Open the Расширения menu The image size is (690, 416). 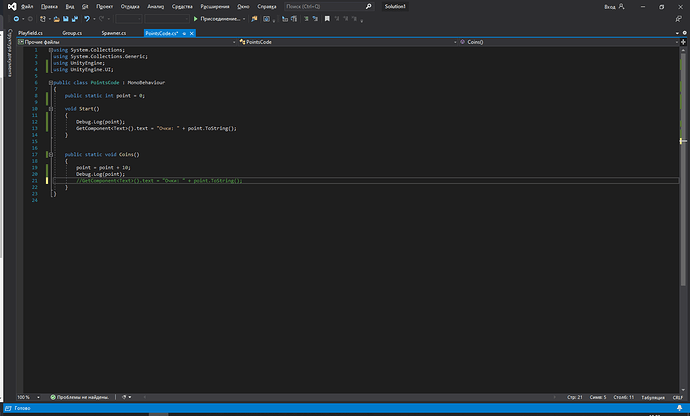[x=215, y=6]
